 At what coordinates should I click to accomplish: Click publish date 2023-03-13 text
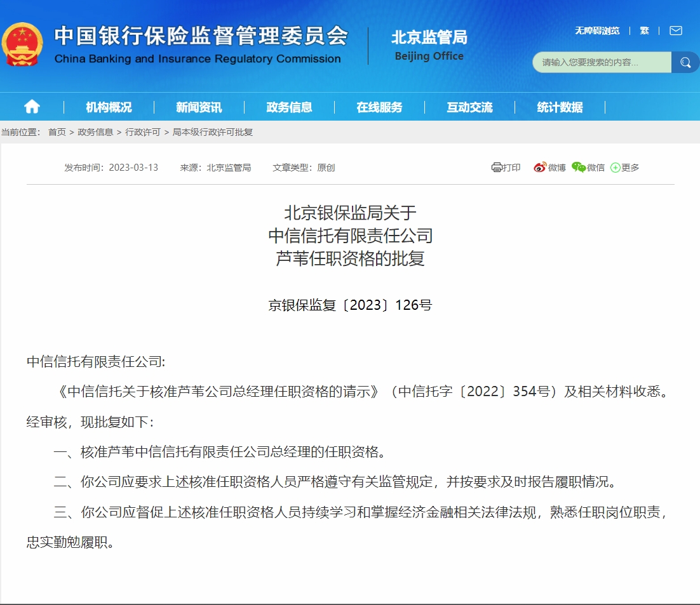tap(133, 168)
